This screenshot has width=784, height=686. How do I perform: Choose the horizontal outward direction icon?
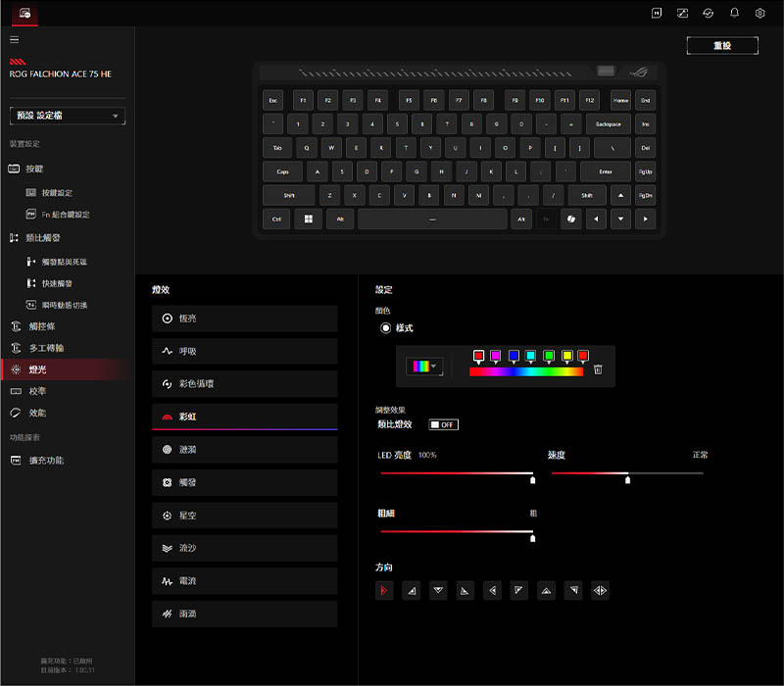(x=600, y=590)
